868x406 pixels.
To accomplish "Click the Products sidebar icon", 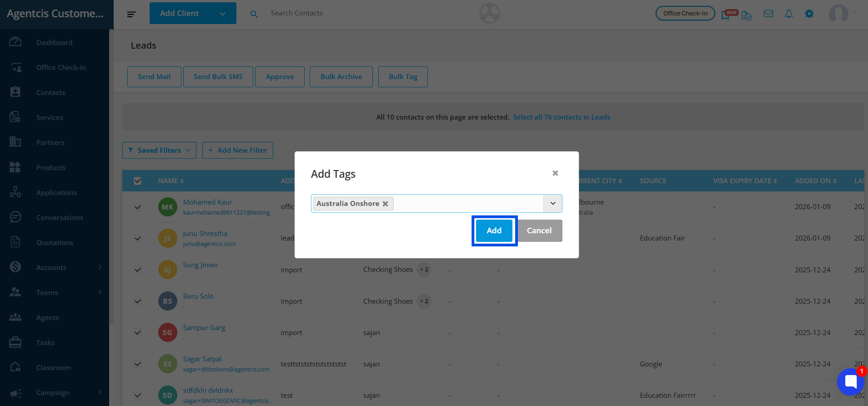I will pyautogui.click(x=15, y=167).
